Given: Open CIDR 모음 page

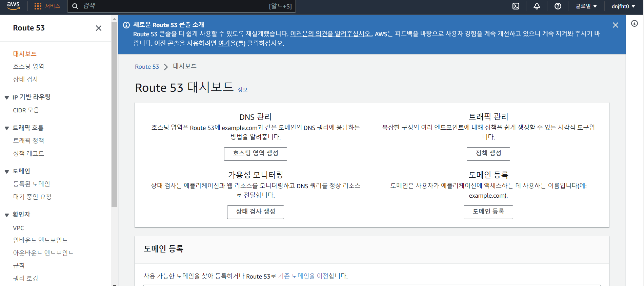Looking at the screenshot, I should (x=26, y=110).
